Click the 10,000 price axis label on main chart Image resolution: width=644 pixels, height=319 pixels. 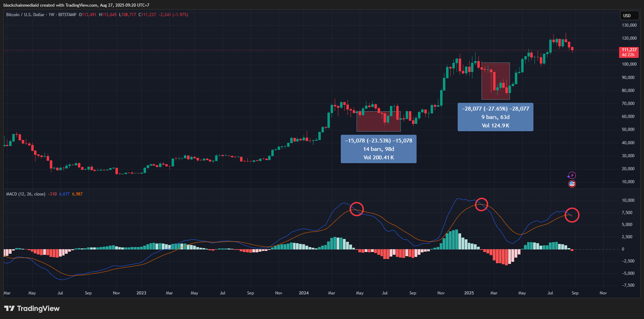[x=628, y=182]
